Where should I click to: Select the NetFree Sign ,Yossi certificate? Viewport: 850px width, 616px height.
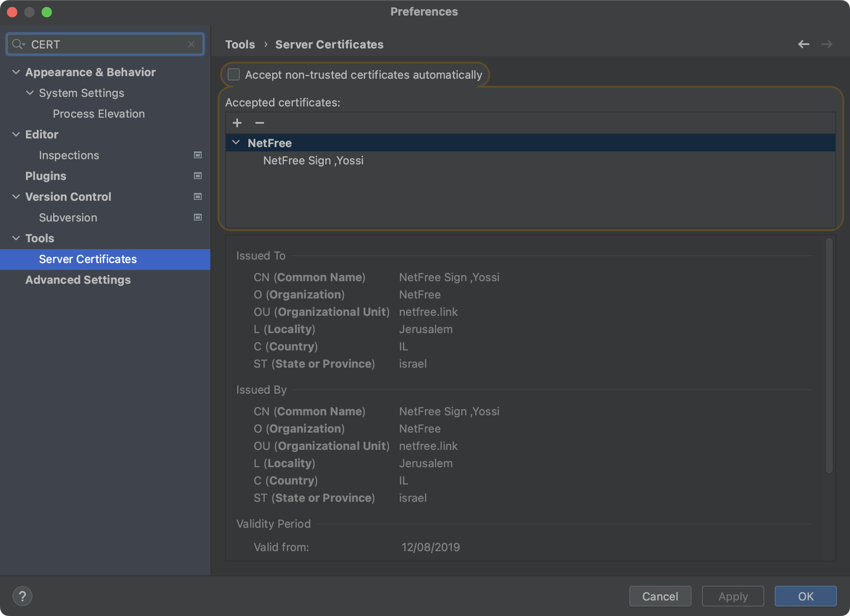point(313,160)
